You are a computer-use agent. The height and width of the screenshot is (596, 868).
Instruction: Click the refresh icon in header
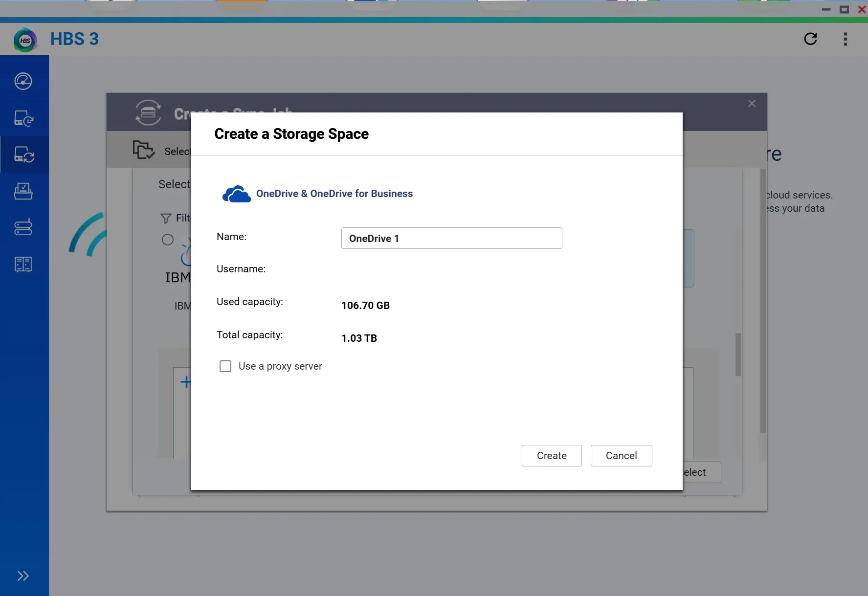(810, 39)
